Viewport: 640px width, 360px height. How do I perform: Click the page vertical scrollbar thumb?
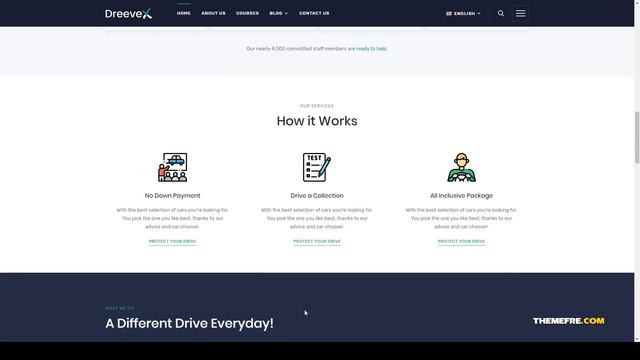tap(637, 138)
